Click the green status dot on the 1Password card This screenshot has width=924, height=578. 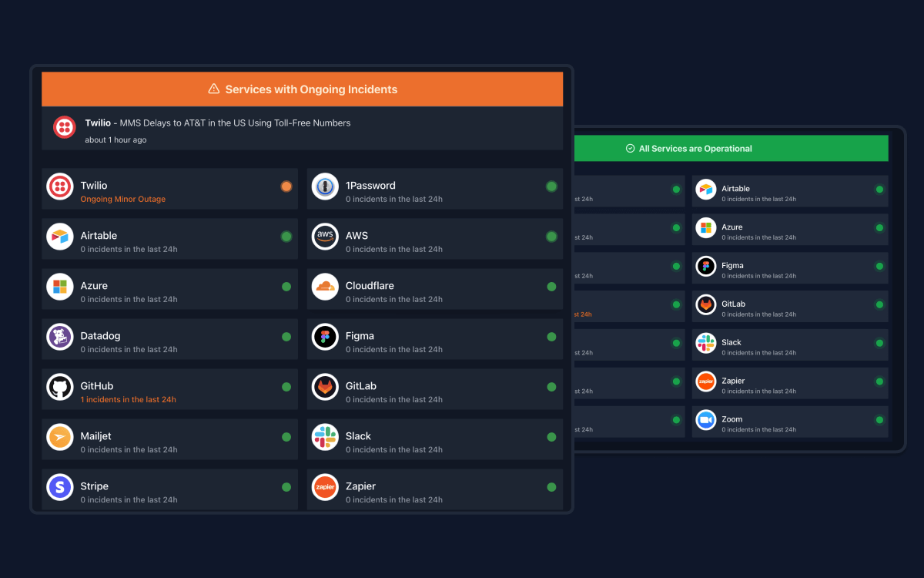pyautogui.click(x=551, y=187)
